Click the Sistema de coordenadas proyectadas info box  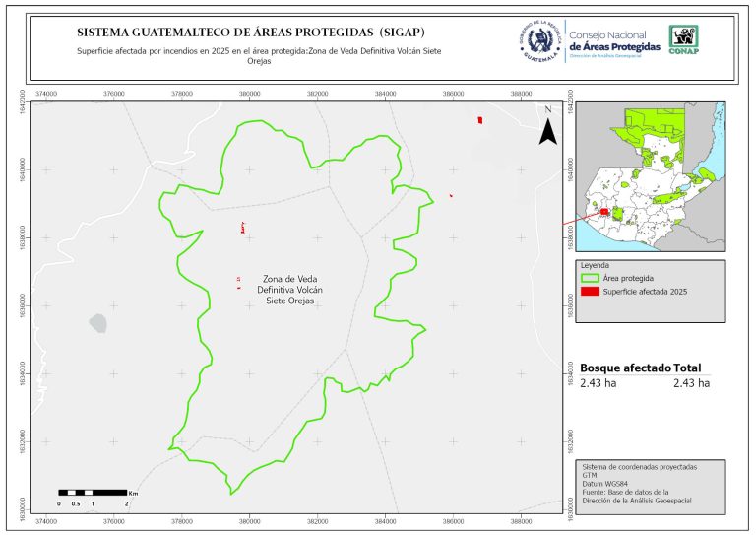pos(650,486)
